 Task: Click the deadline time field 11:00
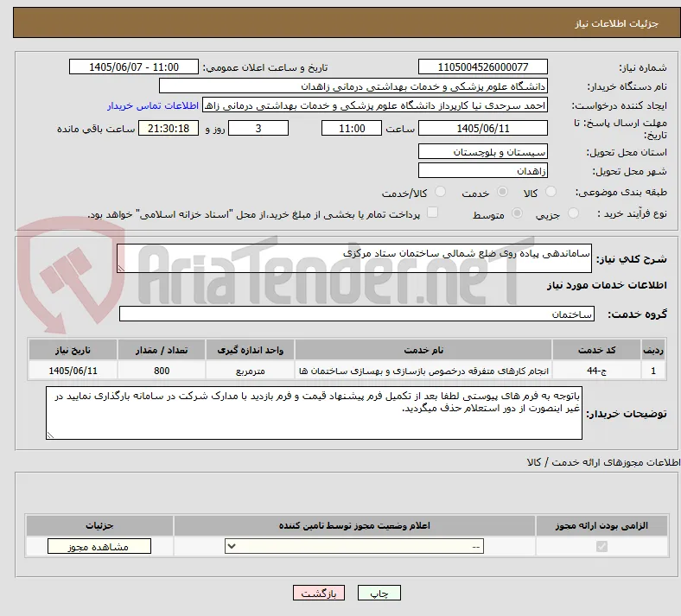coord(352,128)
